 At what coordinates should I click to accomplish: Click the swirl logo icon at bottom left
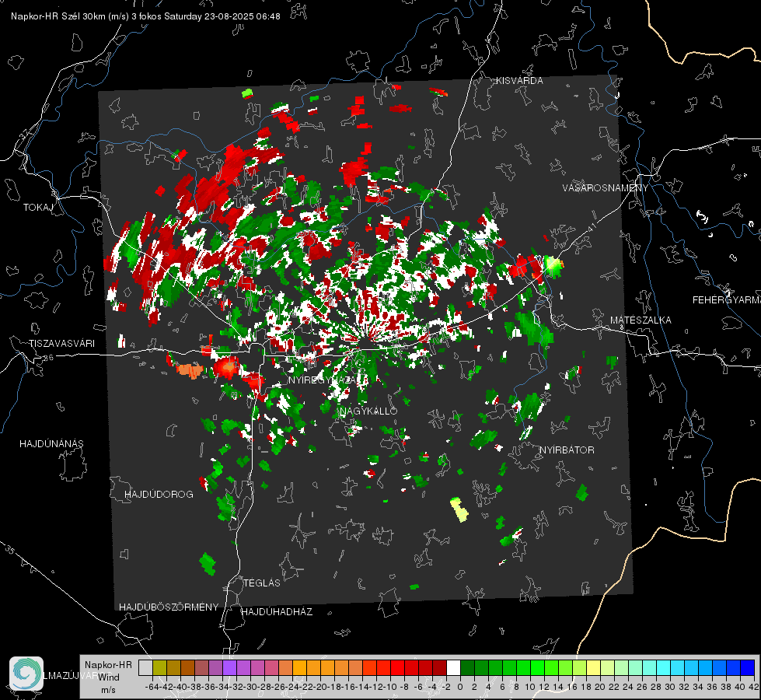(x=26, y=674)
